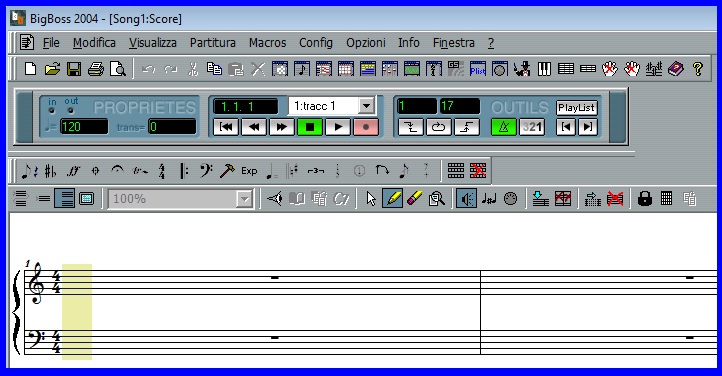Viewport: 722px width, 376px height.
Task: Open the Finestra menu
Action: click(x=454, y=43)
